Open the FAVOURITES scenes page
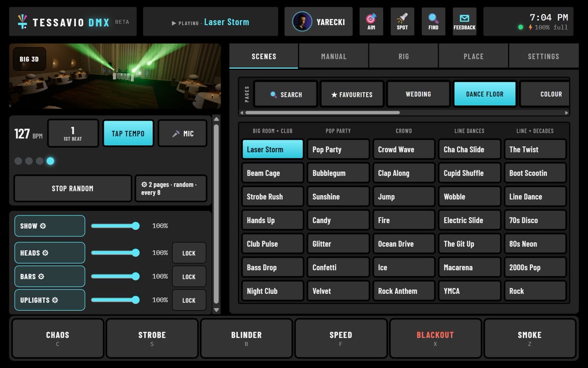Image resolution: width=588 pixels, height=368 pixels. 352,94
